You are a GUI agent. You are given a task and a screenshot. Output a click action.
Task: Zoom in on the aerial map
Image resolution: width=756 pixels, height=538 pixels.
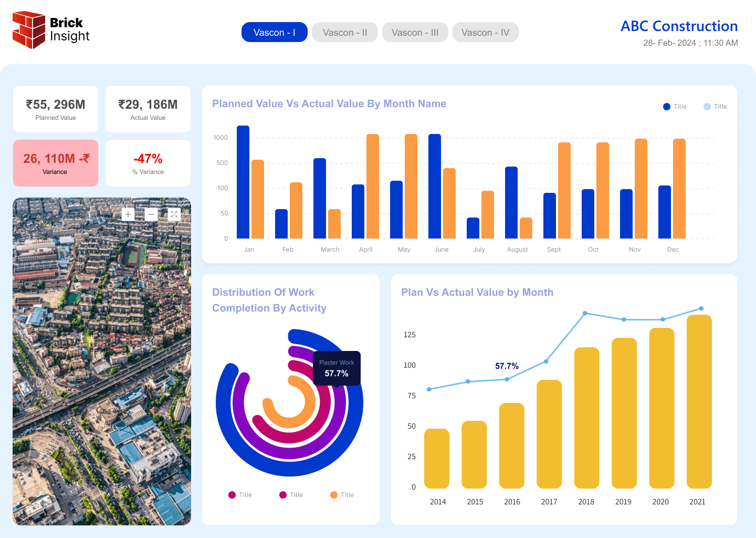pos(128,214)
